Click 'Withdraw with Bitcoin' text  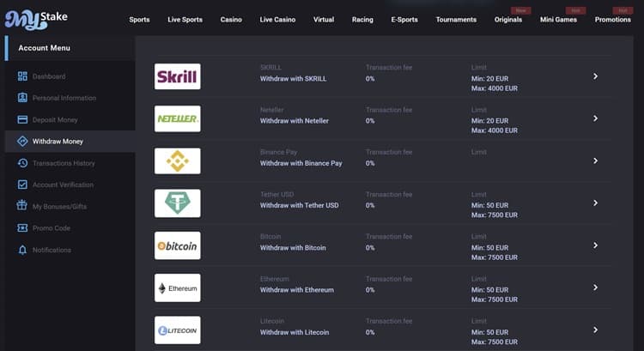tap(293, 247)
